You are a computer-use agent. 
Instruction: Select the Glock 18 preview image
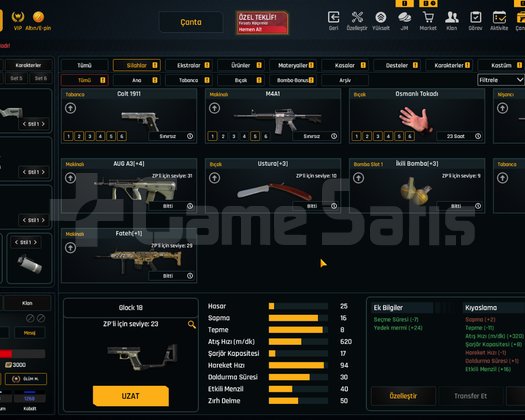[142, 357]
